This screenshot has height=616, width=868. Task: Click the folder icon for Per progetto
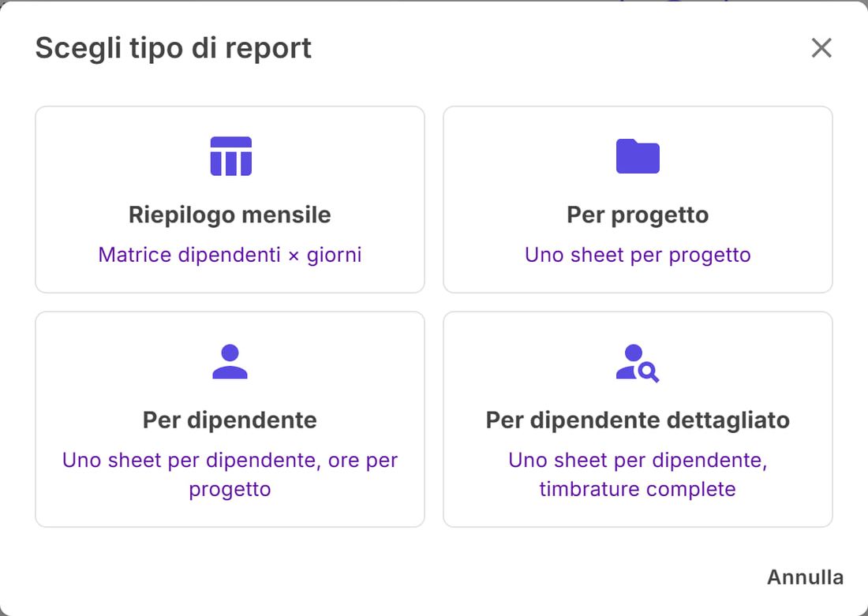638,156
